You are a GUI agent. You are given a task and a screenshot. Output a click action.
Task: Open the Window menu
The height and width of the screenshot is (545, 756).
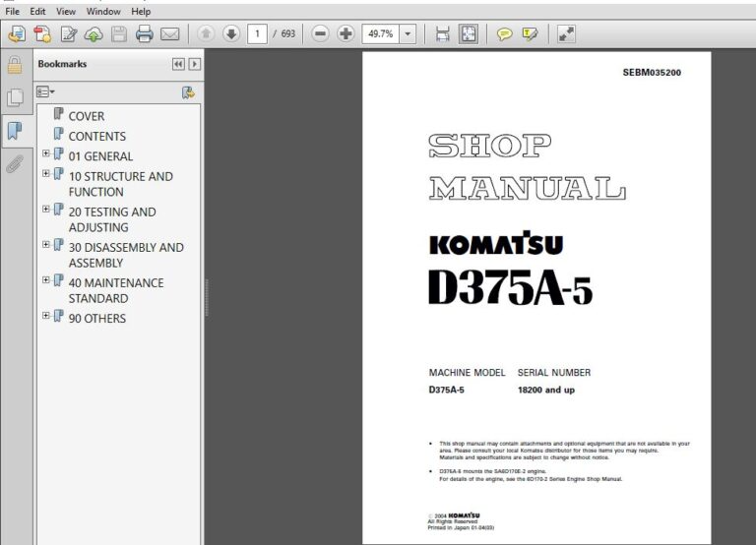(103, 11)
